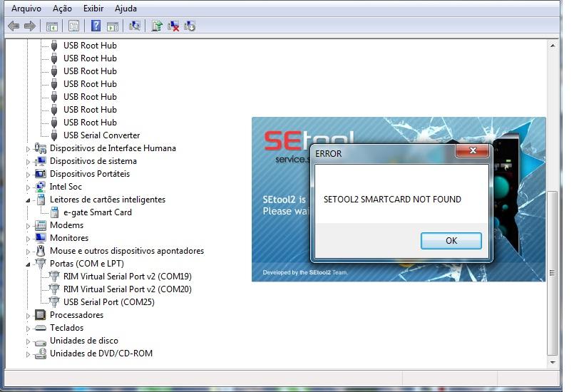This screenshot has height=392, width=584.
Task: Click OK in the ERROR dialog
Action: click(451, 240)
